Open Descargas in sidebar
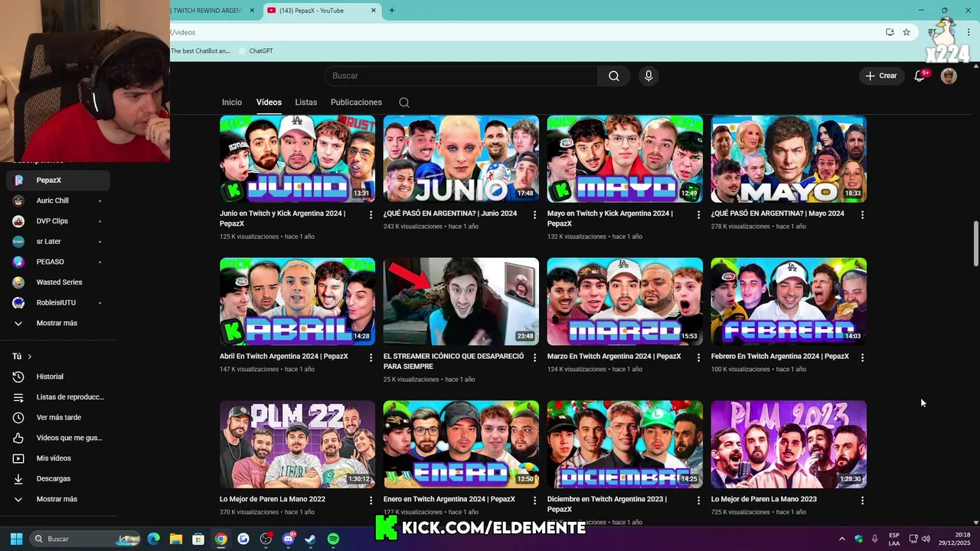Viewport: 980px width, 551px height. [58, 478]
